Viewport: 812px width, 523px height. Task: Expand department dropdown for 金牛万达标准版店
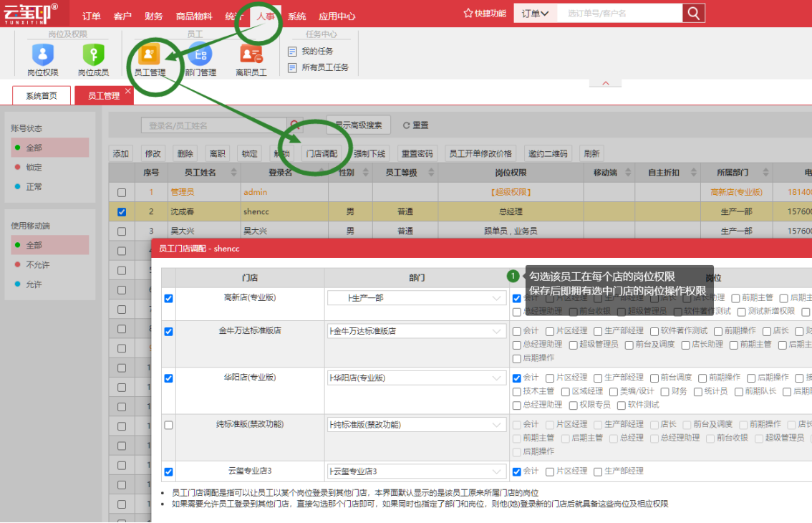(x=496, y=331)
